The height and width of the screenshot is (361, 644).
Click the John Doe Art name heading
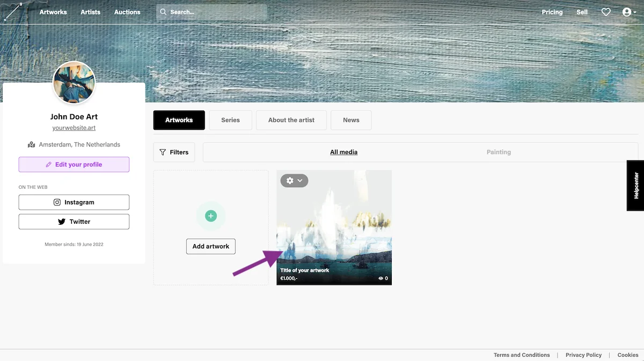74,116
